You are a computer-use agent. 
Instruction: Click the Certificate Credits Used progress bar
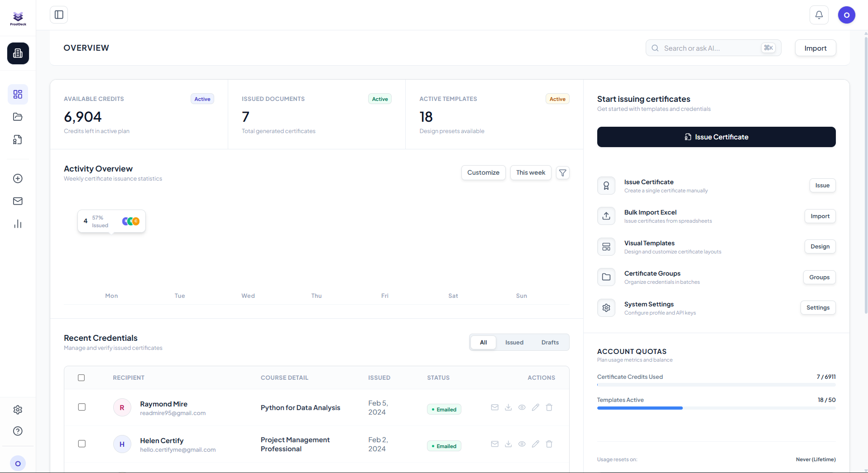click(716, 385)
